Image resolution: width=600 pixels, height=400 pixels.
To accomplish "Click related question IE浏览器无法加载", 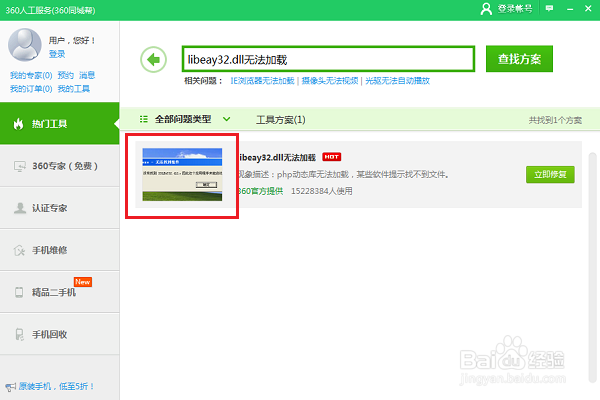I will coord(262,81).
